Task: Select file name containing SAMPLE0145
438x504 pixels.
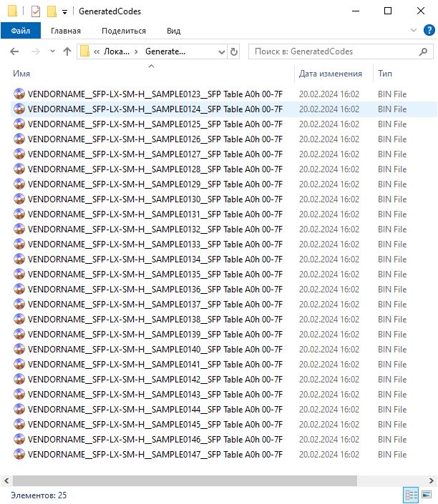Action: coord(155,424)
